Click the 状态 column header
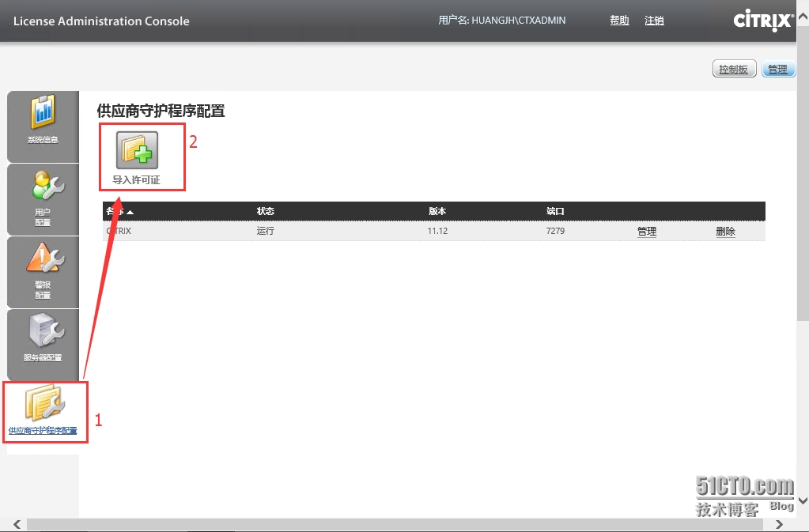Image resolution: width=809 pixels, height=532 pixels. tap(265, 211)
